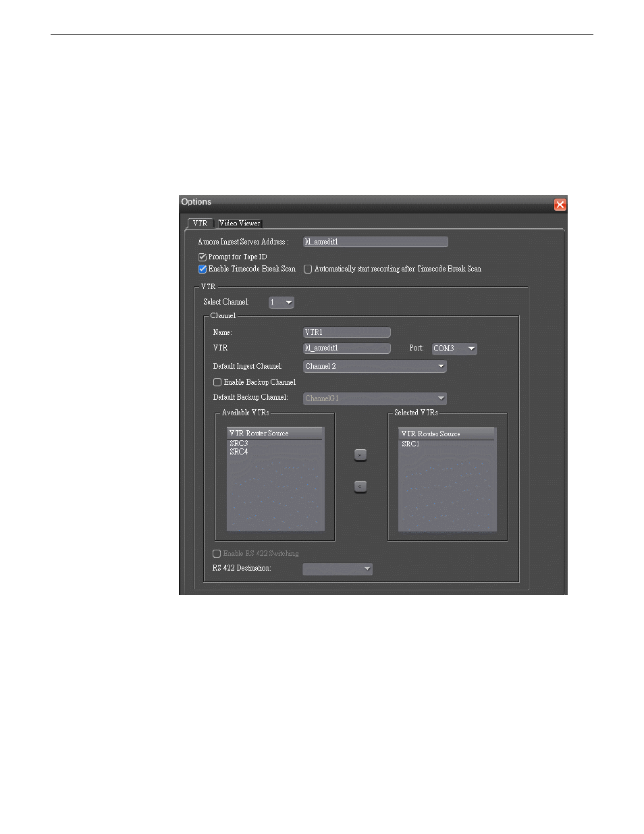Check the Enable Backup Channel checkbox
Image resolution: width=644 pixels, height=834 pixels.
tap(217, 382)
